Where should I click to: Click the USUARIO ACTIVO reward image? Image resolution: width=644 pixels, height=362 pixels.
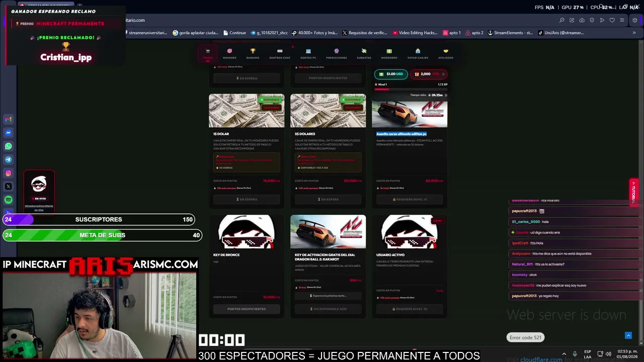pos(410,232)
